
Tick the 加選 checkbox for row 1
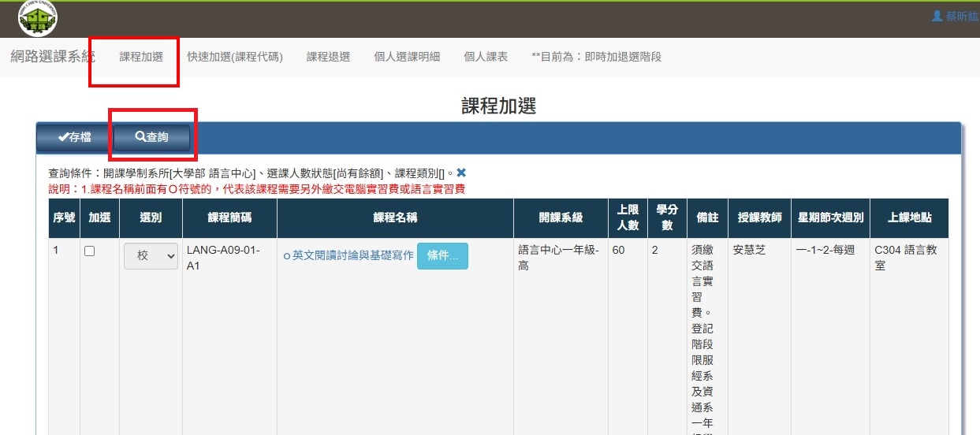pyautogui.click(x=90, y=251)
